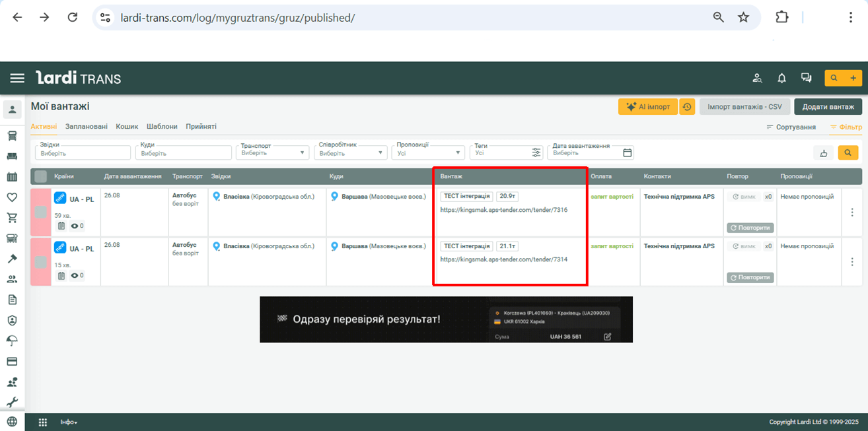Viewport: 868px width, 431px height.
Task: Open the favorites heart sidebar icon
Action: [x=12, y=197]
